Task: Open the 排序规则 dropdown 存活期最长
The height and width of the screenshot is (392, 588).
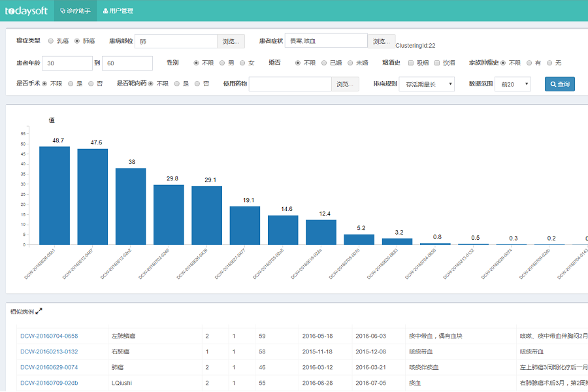Action: point(427,84)
